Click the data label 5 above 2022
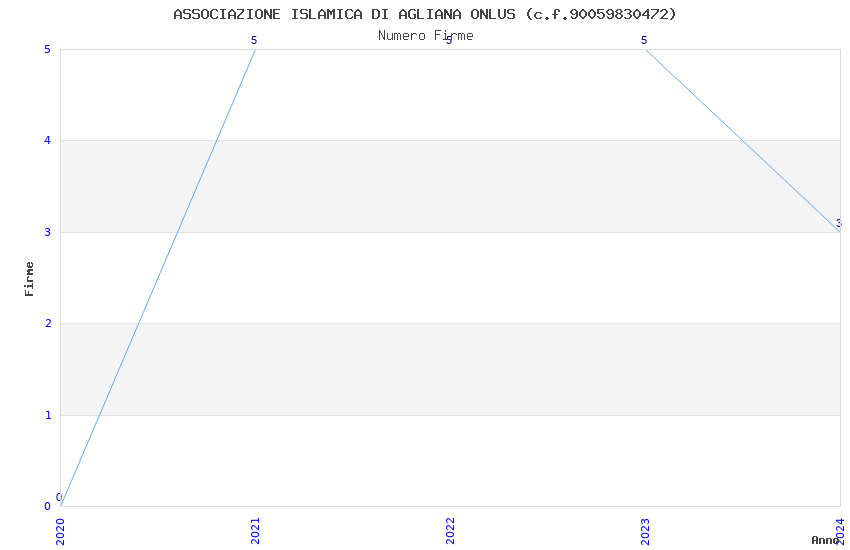The height and width of the screenshot is (550, 850). point(449,41)
